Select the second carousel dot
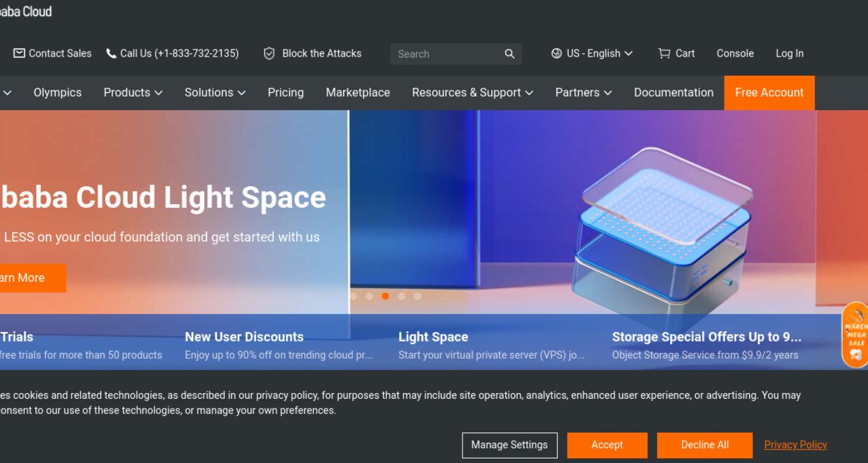The height and width of the screenshot is (463, 868). point(369,296)
